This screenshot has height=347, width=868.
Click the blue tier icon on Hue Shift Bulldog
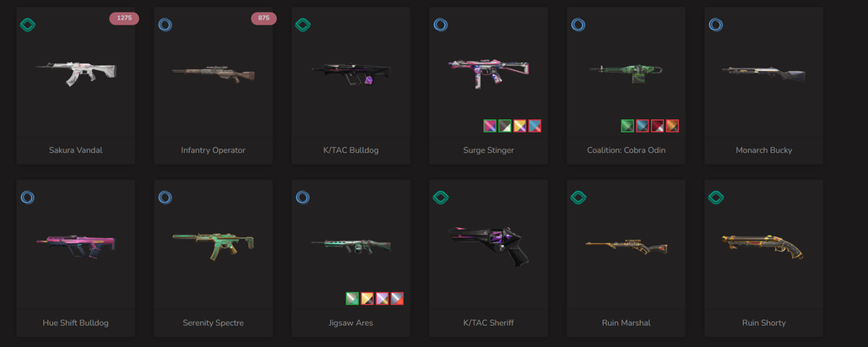27,197
